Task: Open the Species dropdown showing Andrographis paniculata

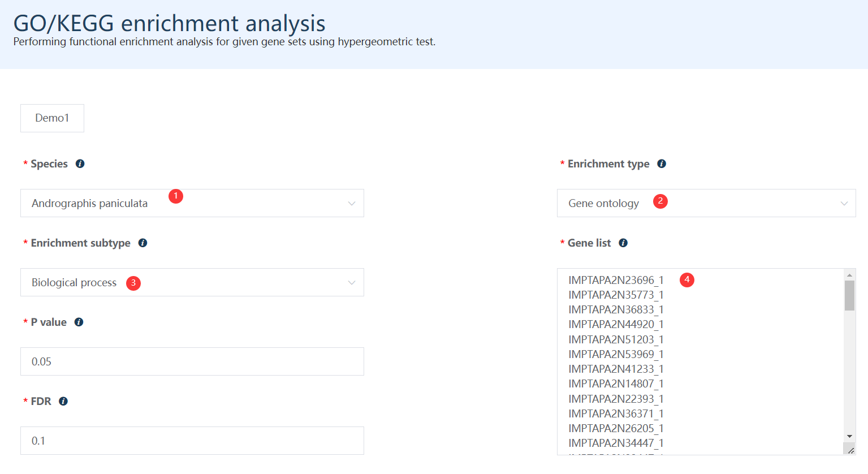Action: (192, 203)
